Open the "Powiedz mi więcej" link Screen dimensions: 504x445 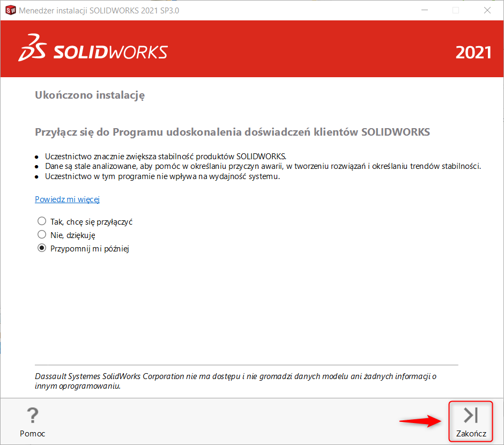pos(68,199)
